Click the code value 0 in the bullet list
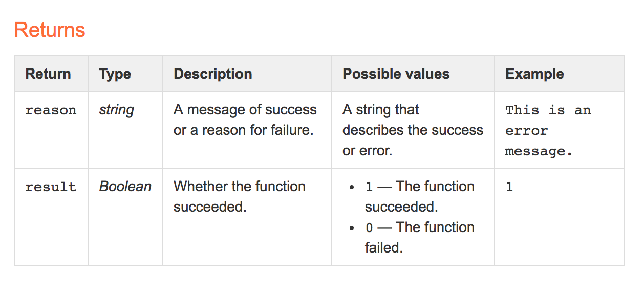The height and width of the screenshot is (298, 644). pos(369,228)
